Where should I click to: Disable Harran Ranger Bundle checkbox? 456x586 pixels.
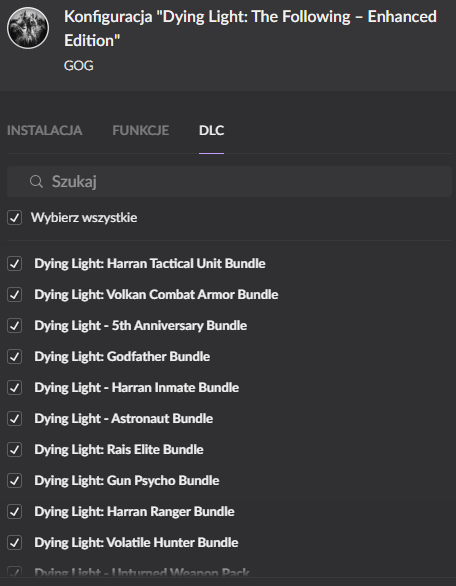pyautogui.click(x=15, y=512)
